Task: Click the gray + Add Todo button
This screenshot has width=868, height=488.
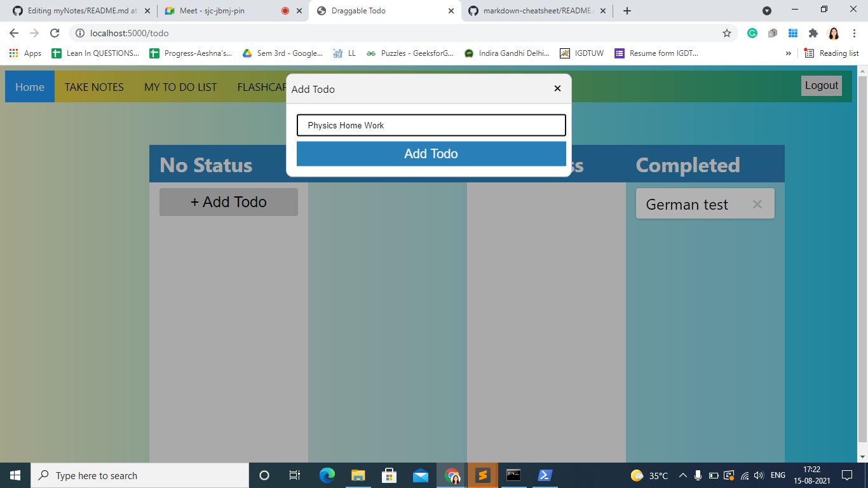Action: [229, 202]
